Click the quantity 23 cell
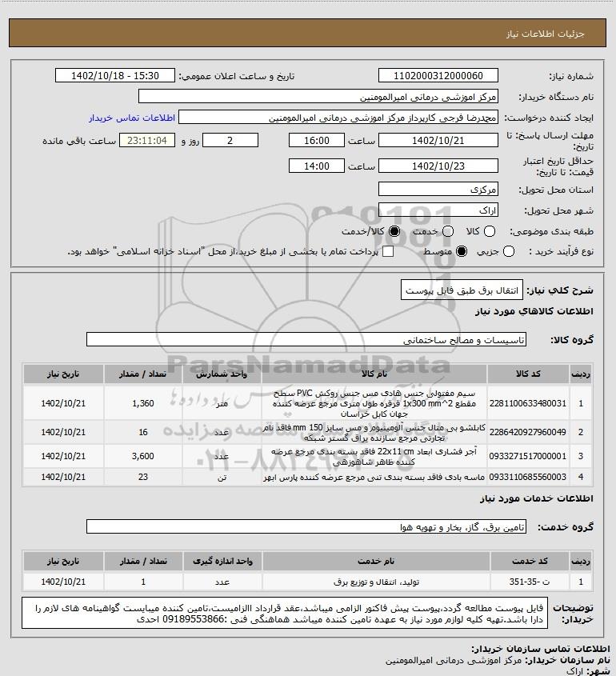Image resolution: width=616 pixels, height=676 pixels. pos(143,478)
